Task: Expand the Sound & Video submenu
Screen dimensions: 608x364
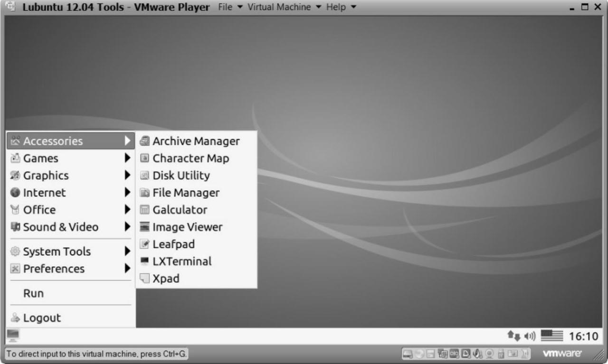Action: pos(71,227)
